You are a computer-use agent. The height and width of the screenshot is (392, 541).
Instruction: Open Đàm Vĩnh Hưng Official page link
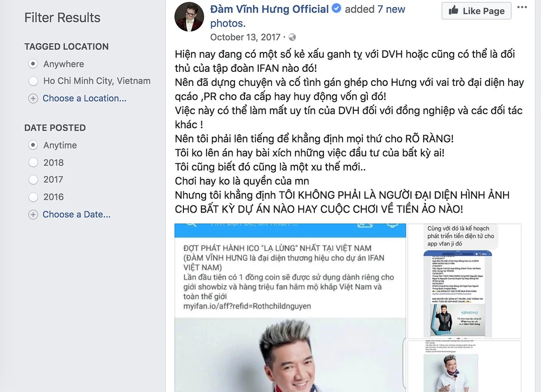tap(269, 9)
